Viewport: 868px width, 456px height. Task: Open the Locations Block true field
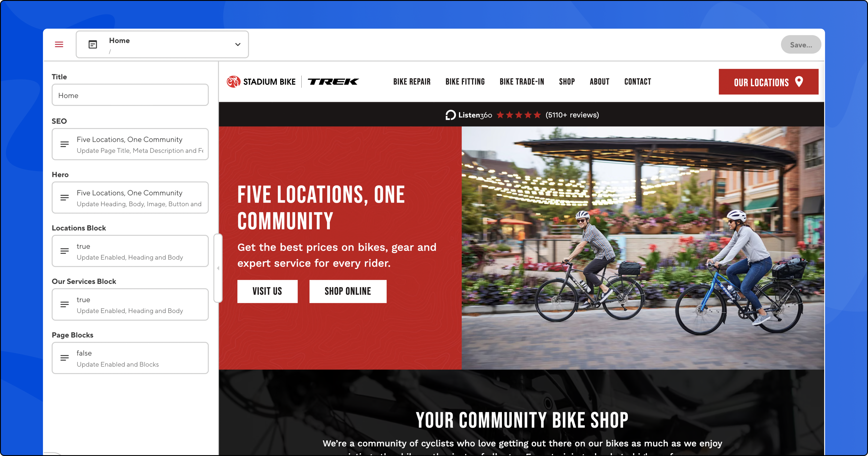pos(130,251)
